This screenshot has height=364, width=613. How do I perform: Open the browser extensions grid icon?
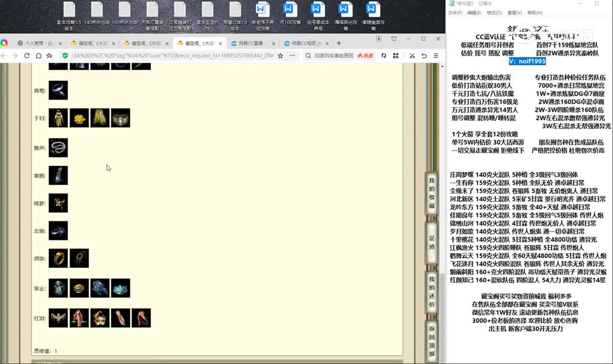tap(395, 56)
